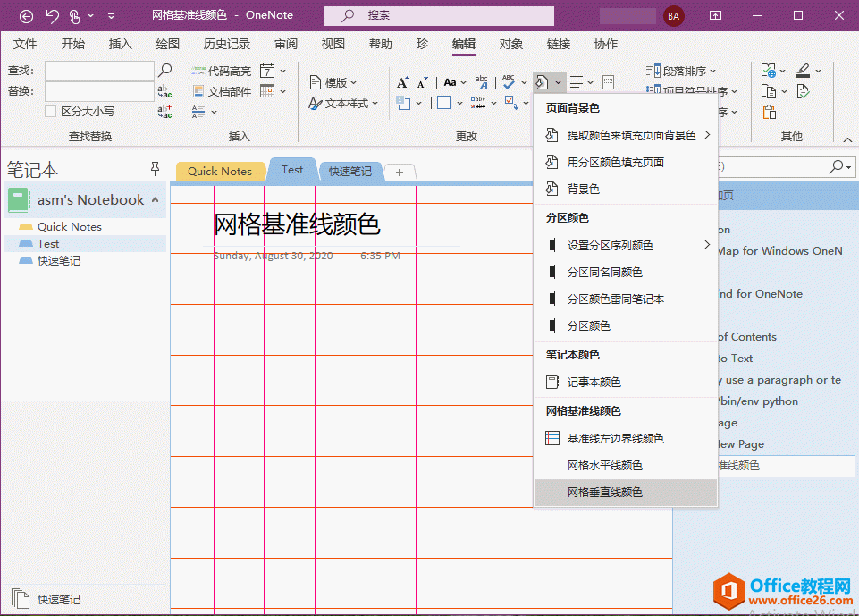Viewport: 859px width, 616px height.
Task: Click the 文档部件 document parts icon
Action: [x=198, y=91]
